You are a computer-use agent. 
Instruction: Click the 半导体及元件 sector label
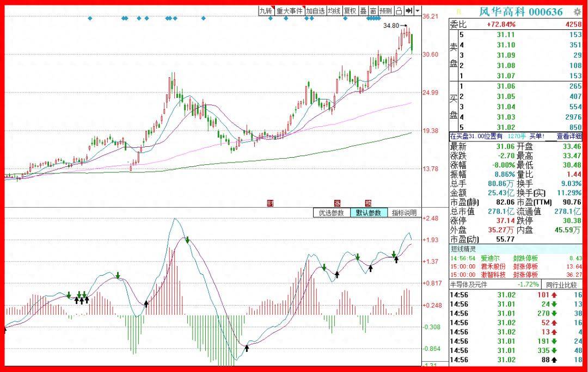468,285
